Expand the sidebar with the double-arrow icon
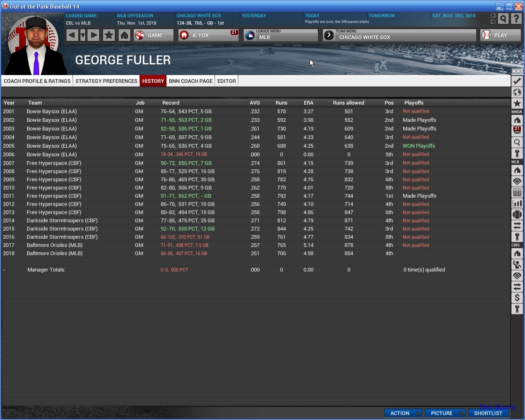 517,71
